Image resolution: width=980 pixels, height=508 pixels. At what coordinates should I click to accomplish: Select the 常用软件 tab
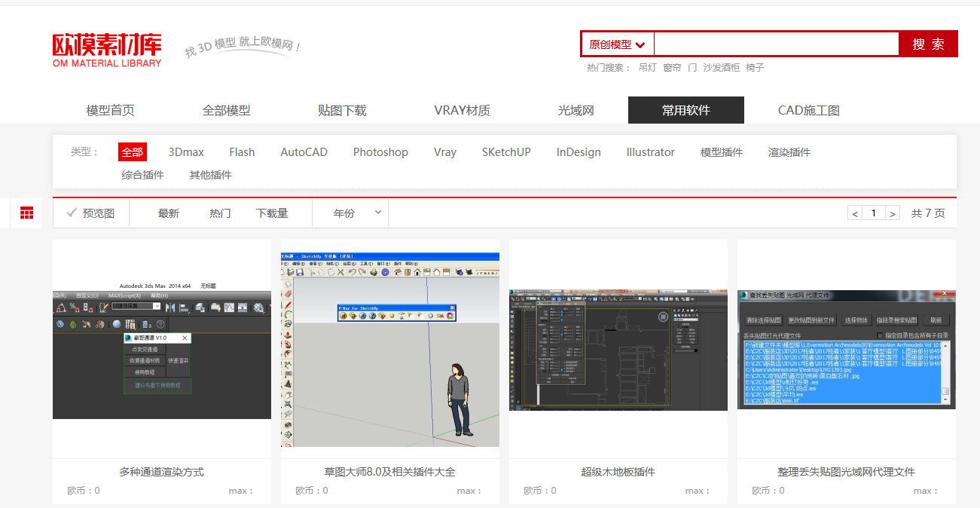[686, 110]
